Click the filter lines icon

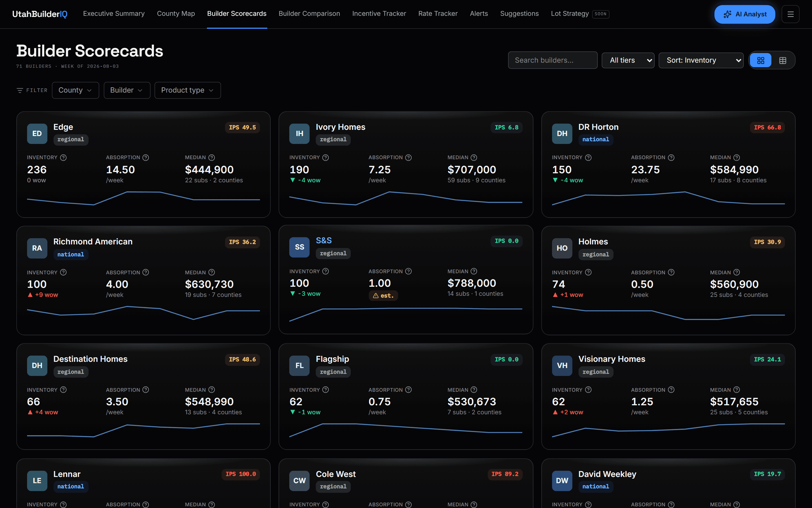pos(20,90)
